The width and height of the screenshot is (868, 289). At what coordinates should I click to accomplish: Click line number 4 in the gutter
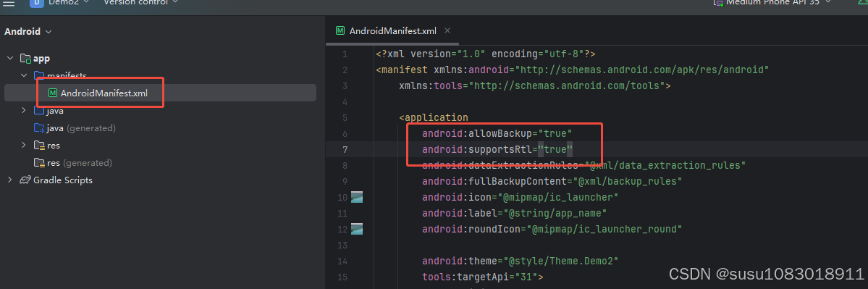(345, 102)
